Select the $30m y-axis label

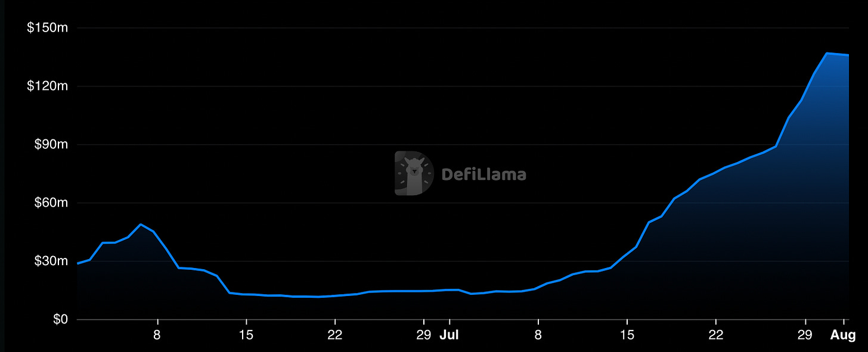tap(50, 261)
